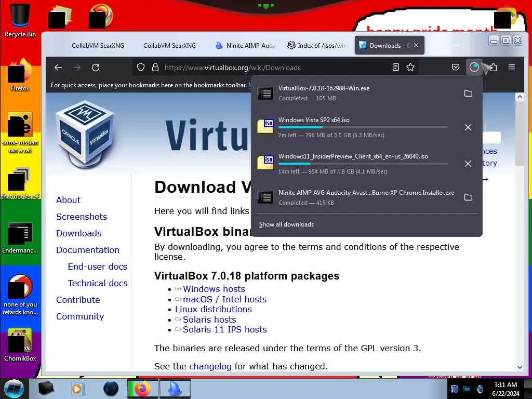Open the Pocket save icon
Image resolution: width=532 pixels, height=399 pixels.
456,67
